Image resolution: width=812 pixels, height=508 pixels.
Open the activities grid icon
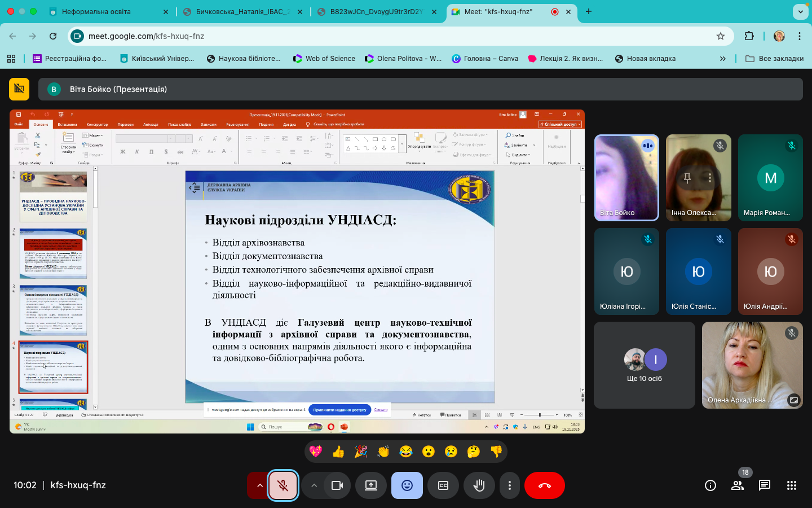pyautogui.click(x=791, y=485)
